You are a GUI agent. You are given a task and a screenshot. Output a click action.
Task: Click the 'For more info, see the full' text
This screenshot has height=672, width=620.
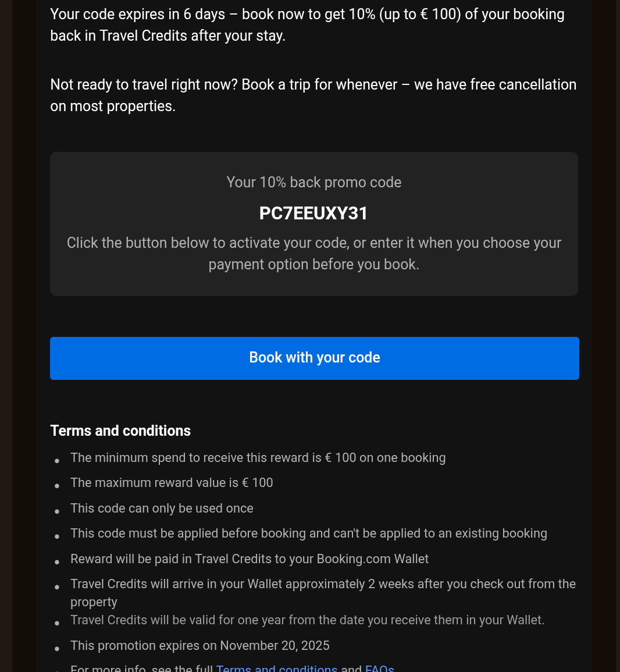click(x=142, y=669)
